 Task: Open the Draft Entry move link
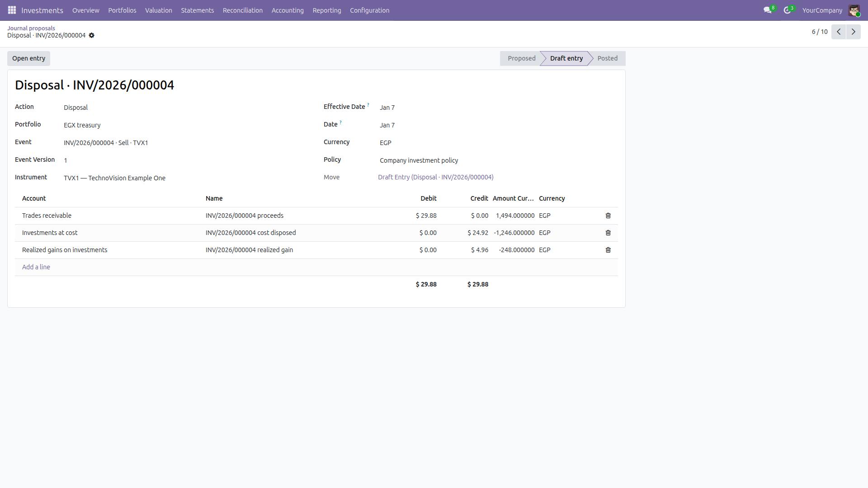[x=436, y=177]
